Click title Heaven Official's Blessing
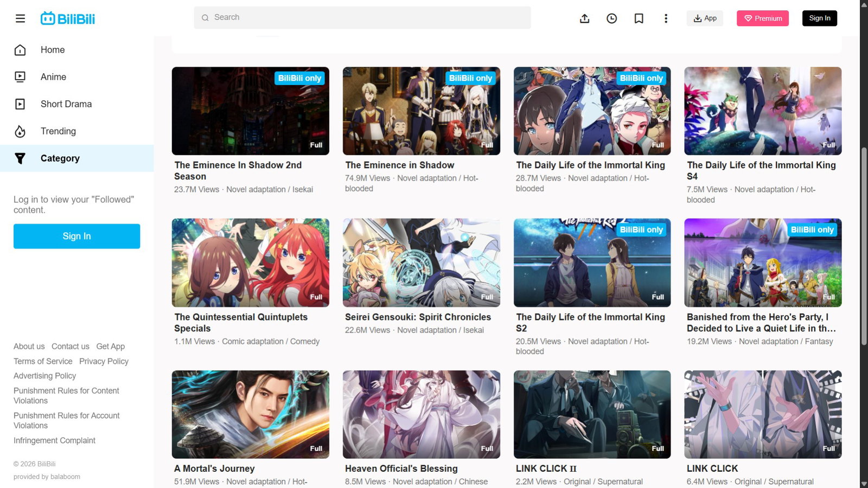This screenshot has height=488, width=868. [401, 469]
